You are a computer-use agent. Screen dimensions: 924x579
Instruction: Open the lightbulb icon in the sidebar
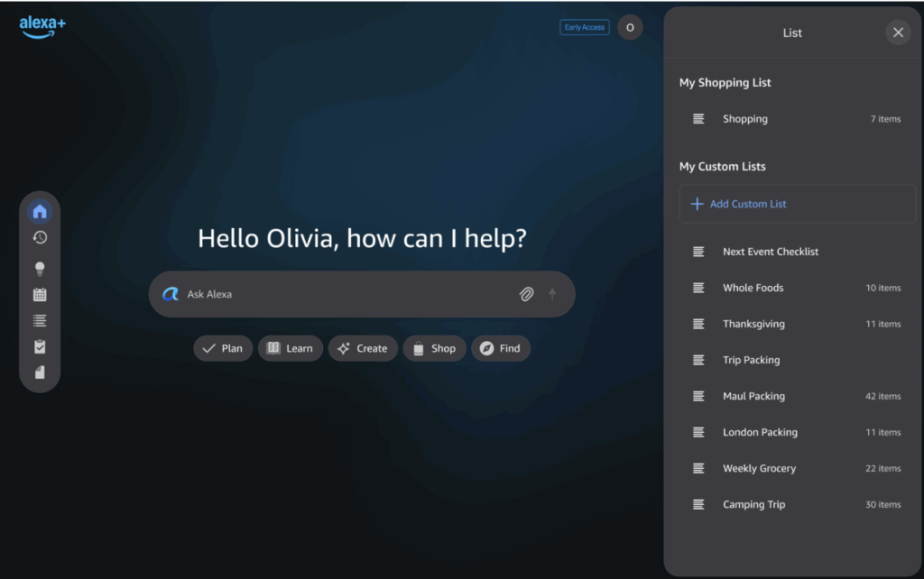pos(40,268)
